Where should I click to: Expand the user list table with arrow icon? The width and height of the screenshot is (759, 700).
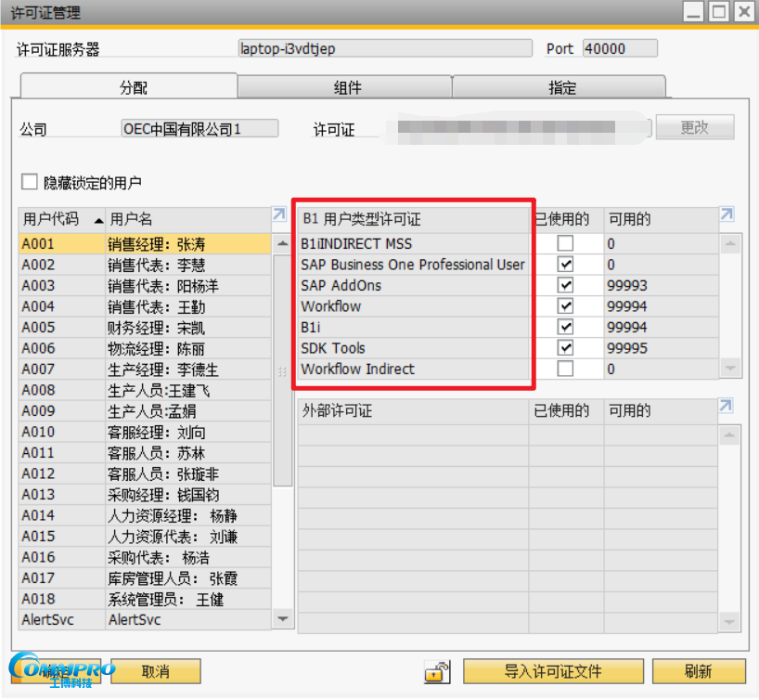(x=279, y=215)
